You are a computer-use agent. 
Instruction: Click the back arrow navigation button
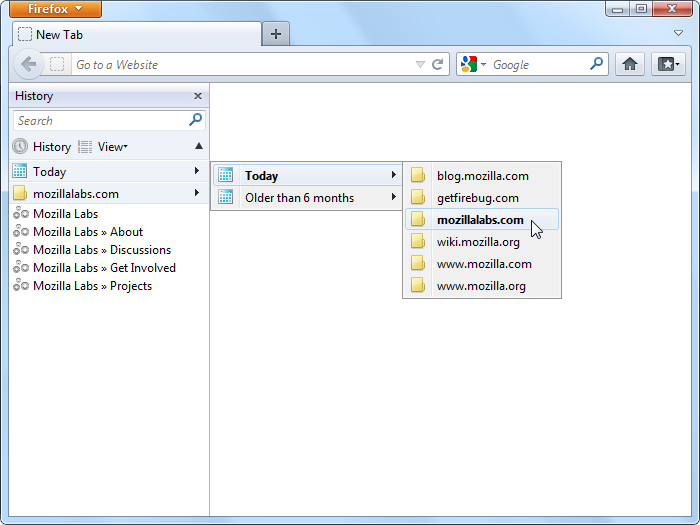(x=28, y=64)
